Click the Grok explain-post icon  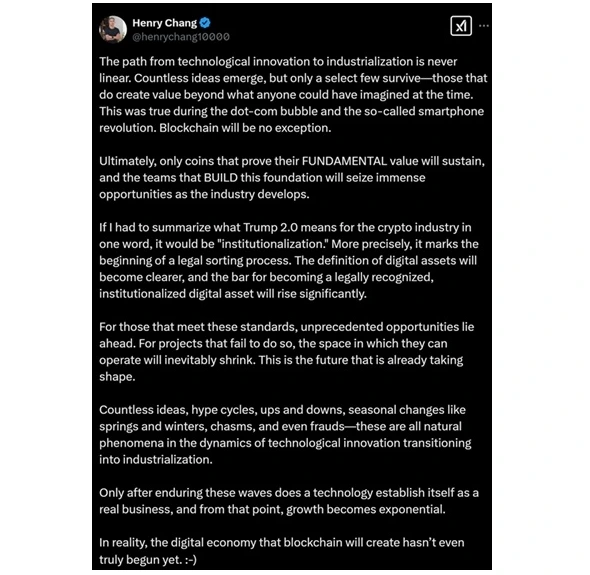[x=461, y=26]
